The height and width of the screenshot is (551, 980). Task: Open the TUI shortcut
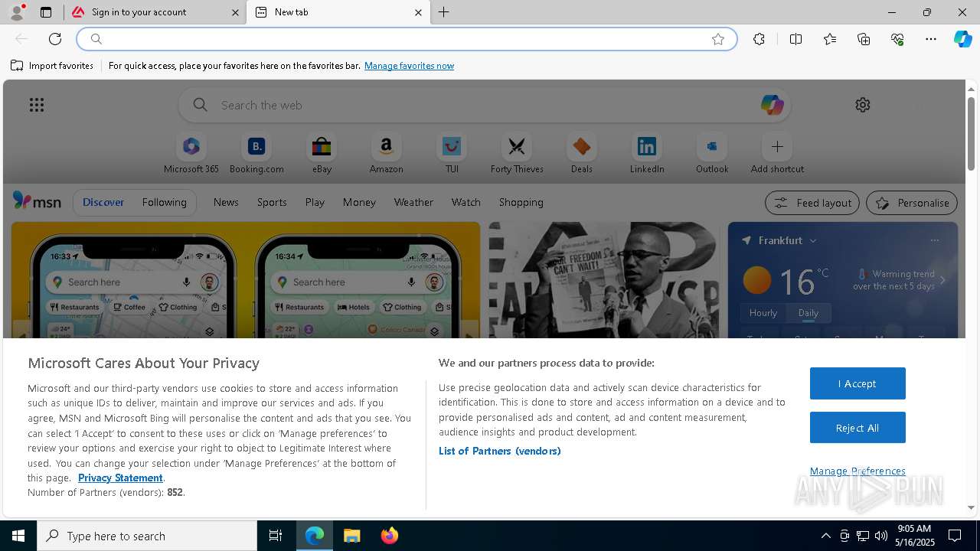[452, 153]
